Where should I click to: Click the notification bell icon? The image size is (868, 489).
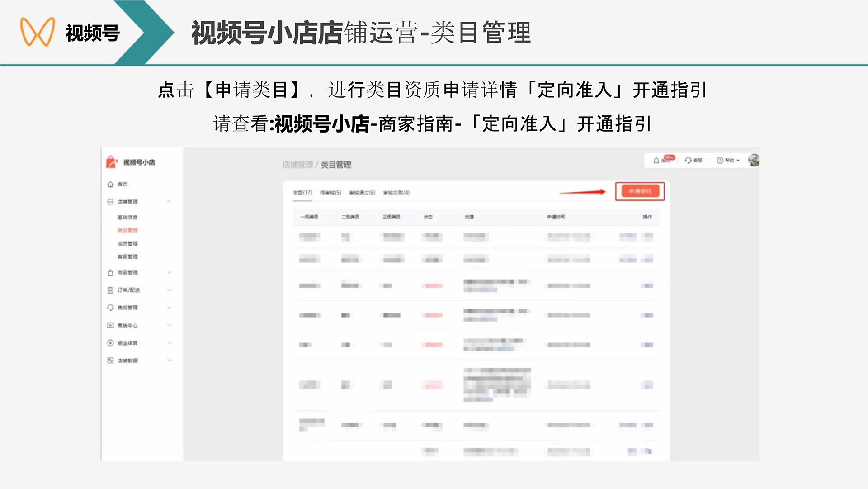point(656,161)
